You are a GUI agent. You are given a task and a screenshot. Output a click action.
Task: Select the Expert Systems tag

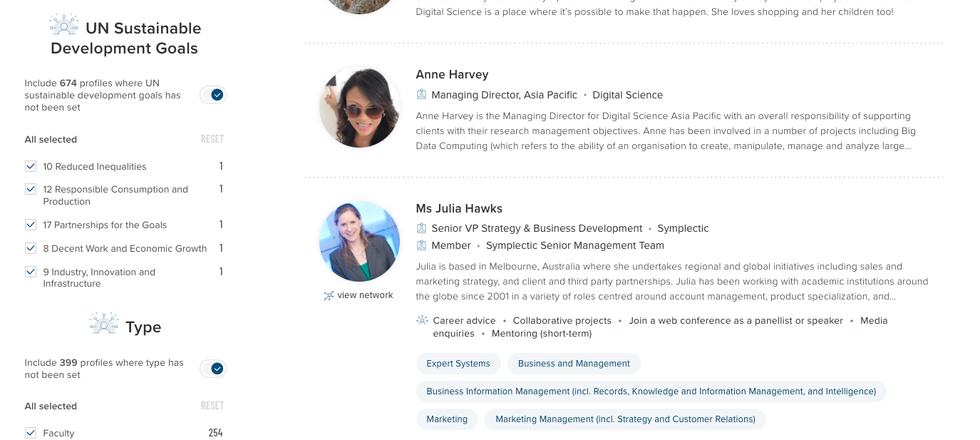[458, 364]
